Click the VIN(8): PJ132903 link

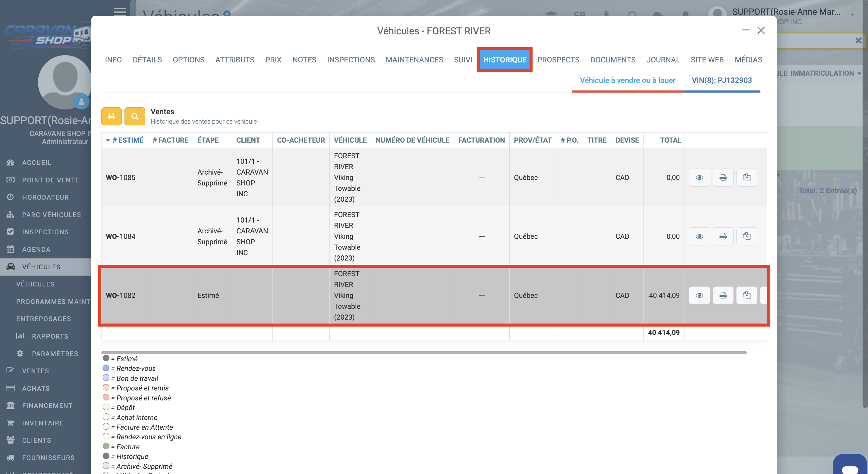722,80
